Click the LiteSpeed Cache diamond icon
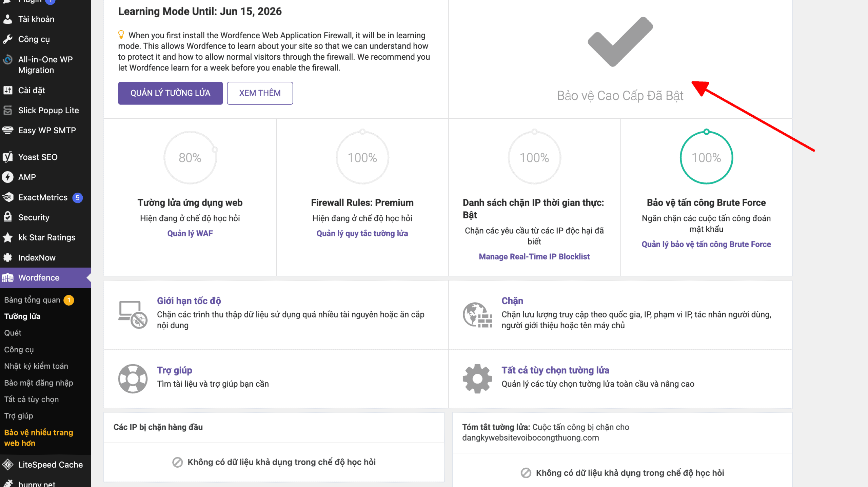868x487 pixels. coord(8,464)
